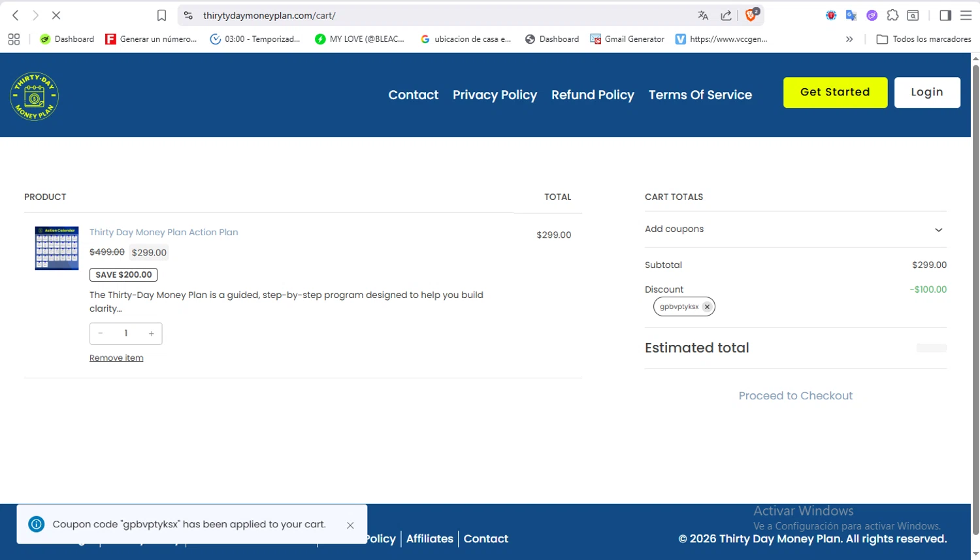
Task: Open Privacy Policy in header menu
Action: point(495,95)
